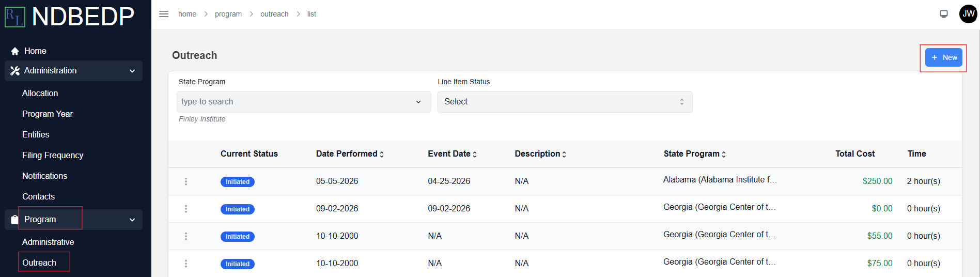Click program breadcrumb link
The height and width of the screenshot is (277, 980).
click(x=228, y=14)
